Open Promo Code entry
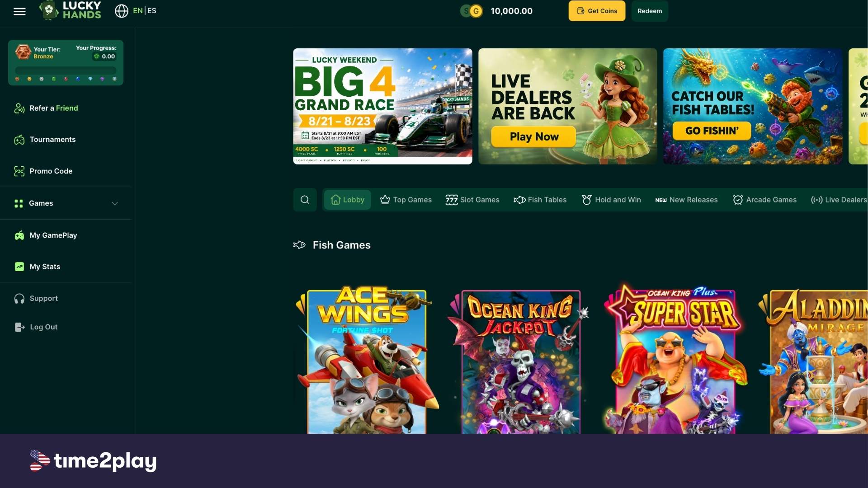868x488 pixels. (51, 171)
